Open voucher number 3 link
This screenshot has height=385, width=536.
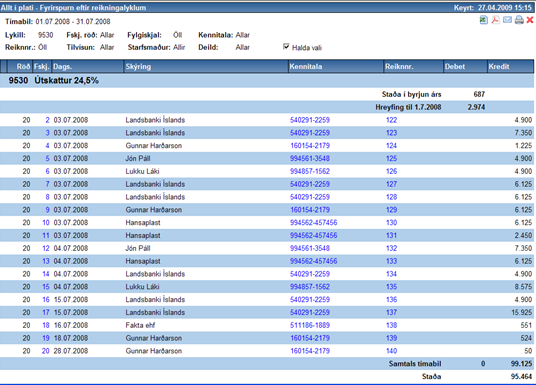pyautogui.click(x=47, y=133)
